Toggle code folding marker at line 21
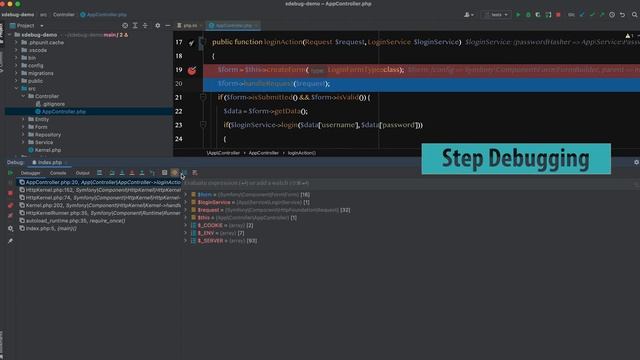Image resolution: width=640 pixels, height=360 pixels. point(203,97)
